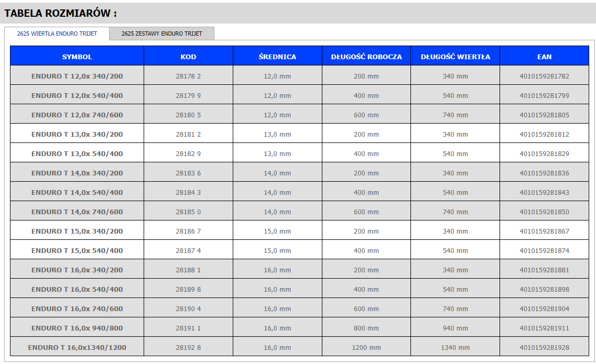Click code cell 28178 2

188,76
